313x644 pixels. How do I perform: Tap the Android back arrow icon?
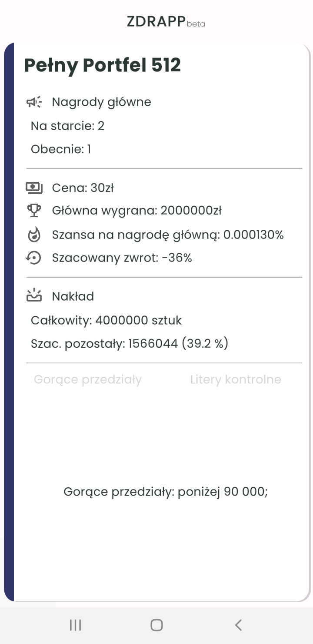(x=238, y=625)
